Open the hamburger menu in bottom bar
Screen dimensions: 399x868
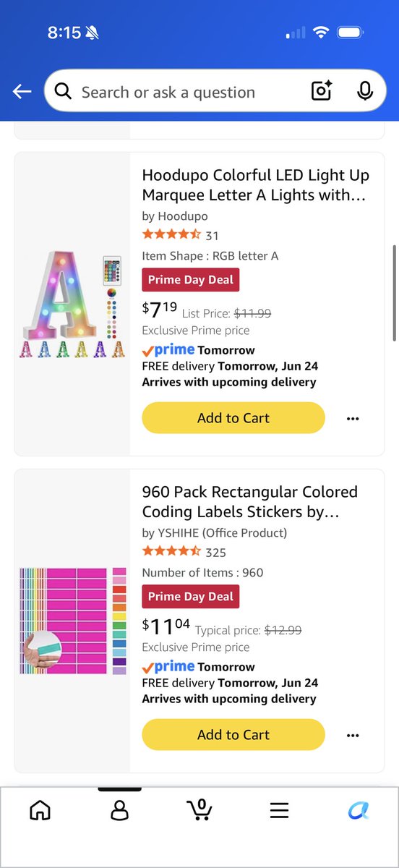tap(279, 810)
